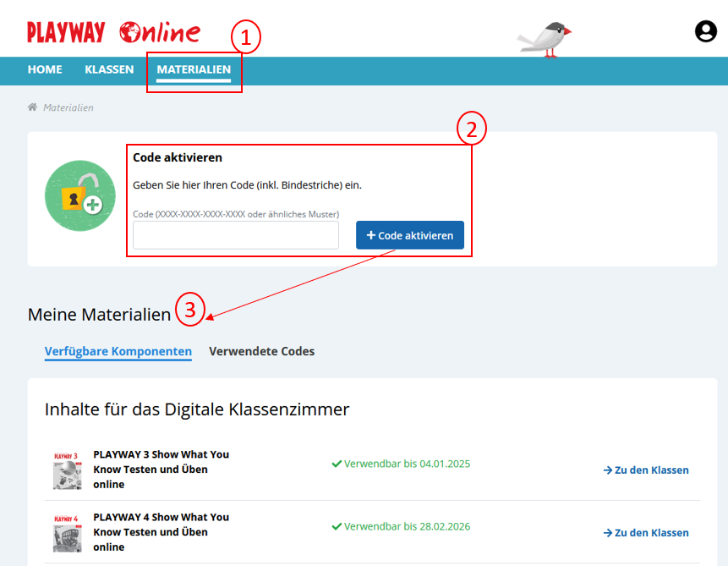Click the Meine Materialien heading
Image resolution: width=728 pixels, height=566 pixels.
tap(100, 315)
